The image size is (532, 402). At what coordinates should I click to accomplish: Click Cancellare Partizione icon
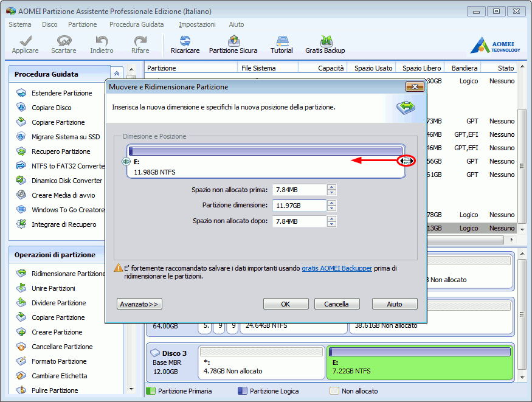(21, 346)
